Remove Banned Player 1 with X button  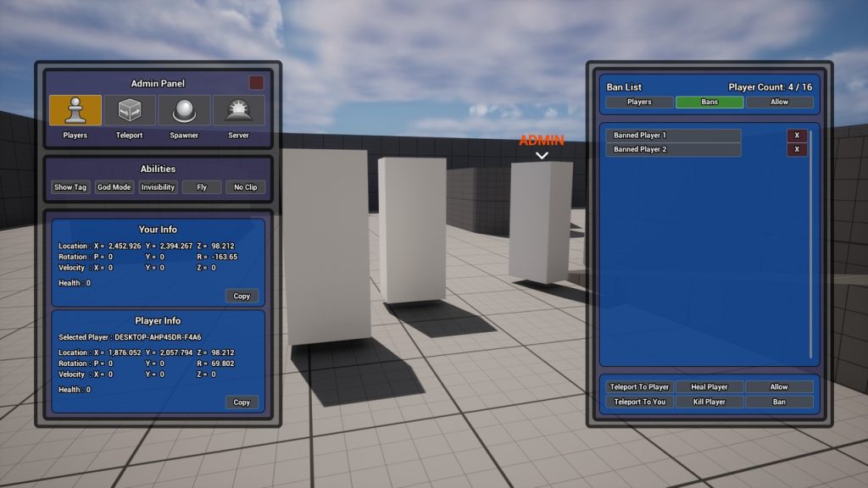click(x=796, y=136)
